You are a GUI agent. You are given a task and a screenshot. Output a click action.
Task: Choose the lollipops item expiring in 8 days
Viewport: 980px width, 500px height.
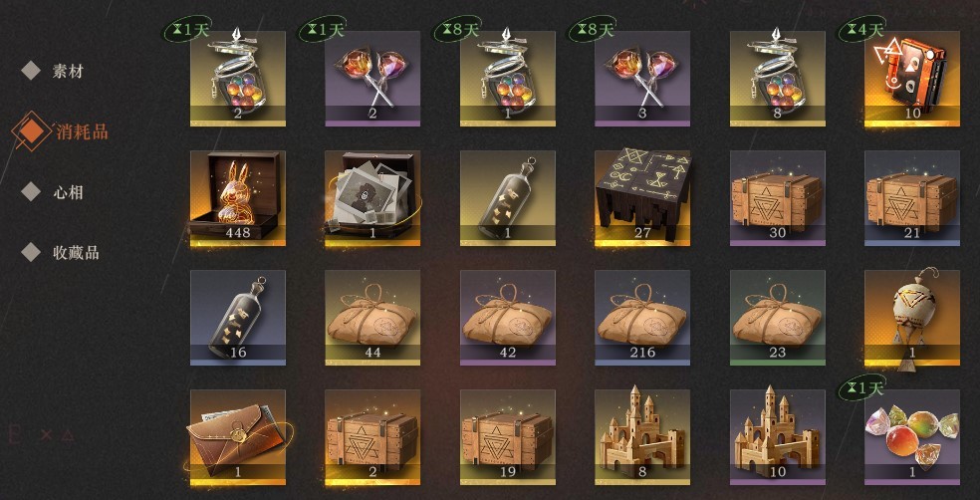point(642,79)
